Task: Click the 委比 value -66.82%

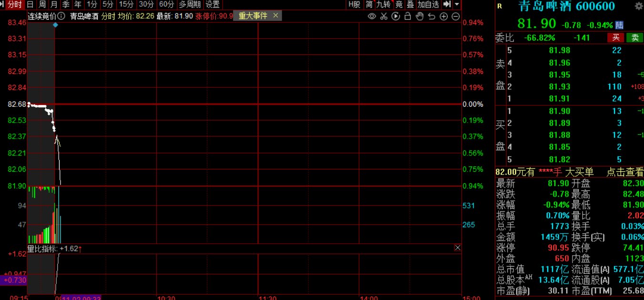Action: (x=539, y=38)
